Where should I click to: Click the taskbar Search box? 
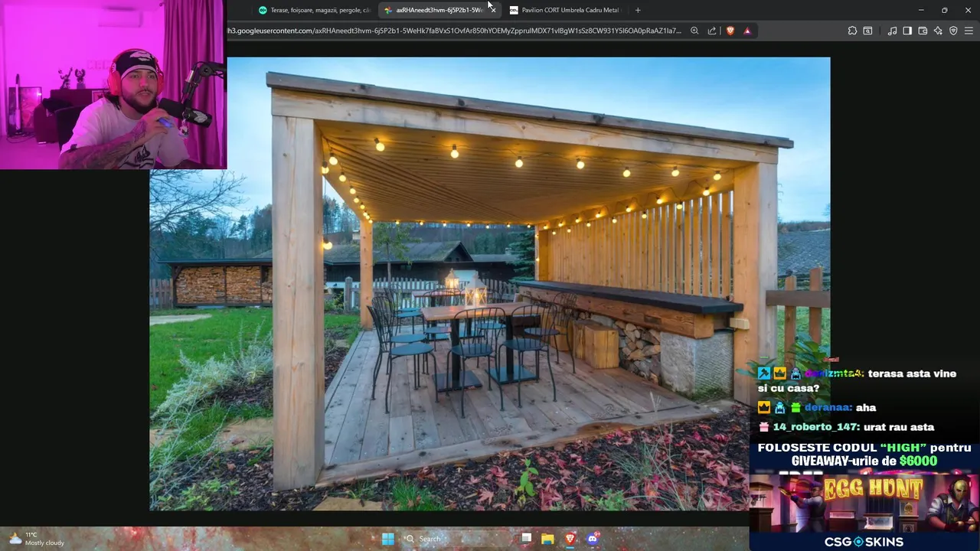(456, 539)
